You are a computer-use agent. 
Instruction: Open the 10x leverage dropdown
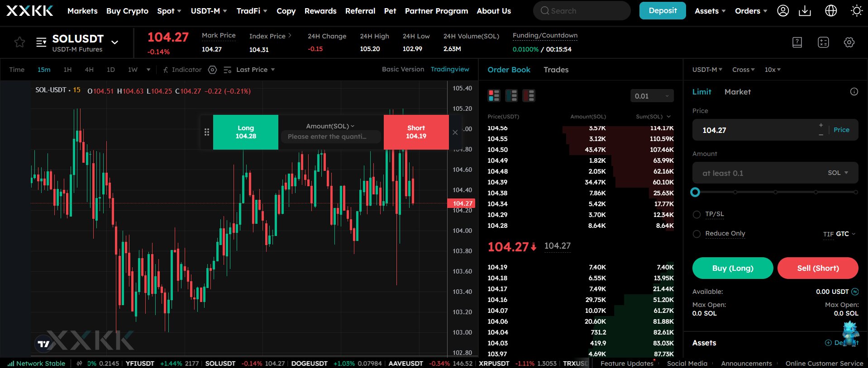point(773,70)
